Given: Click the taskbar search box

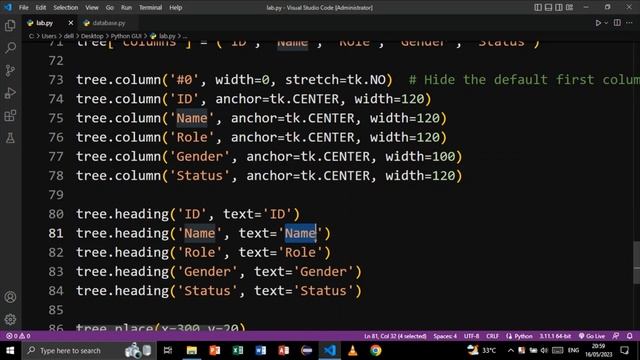Looking at the screenshot, I should point(88,350).
